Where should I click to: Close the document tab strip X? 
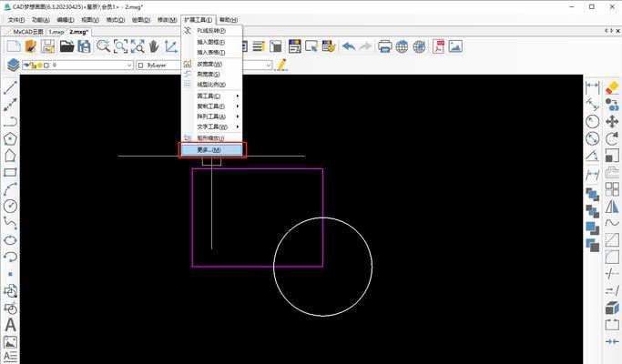click(618, 31)
